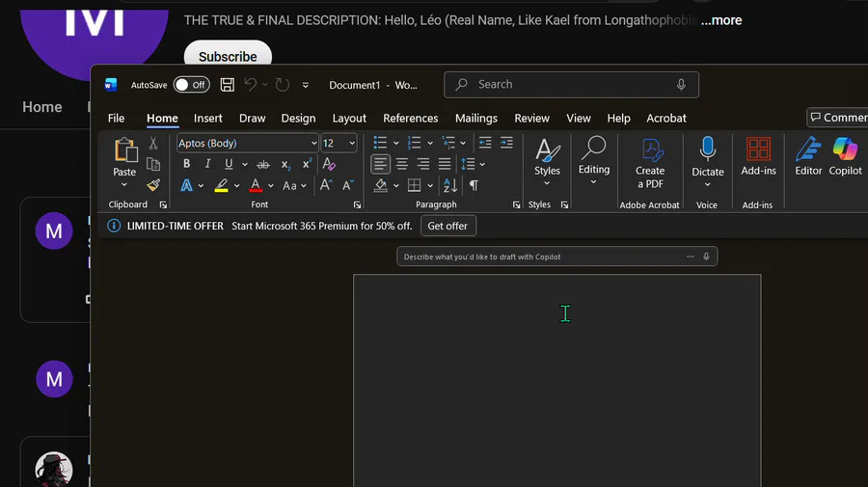
Task: Switch to the Insert tab
Action: pyautogui.click(x=208, y=119)
